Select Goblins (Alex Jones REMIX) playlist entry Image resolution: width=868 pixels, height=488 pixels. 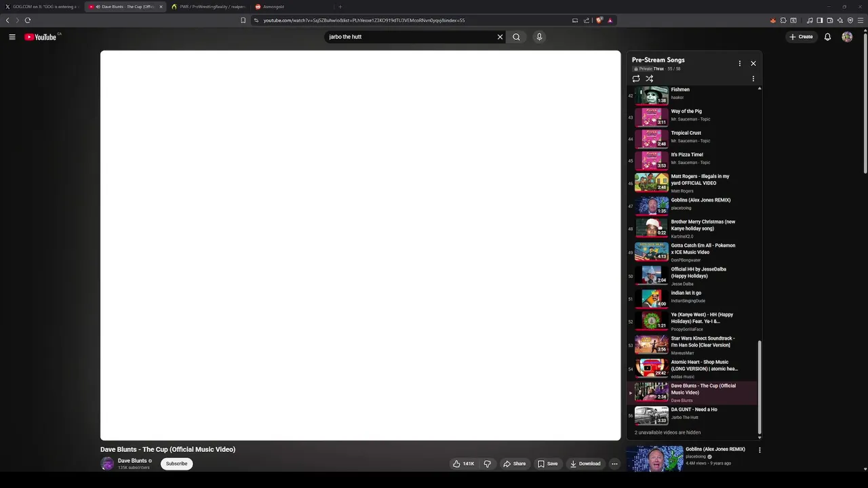point(692,205)
